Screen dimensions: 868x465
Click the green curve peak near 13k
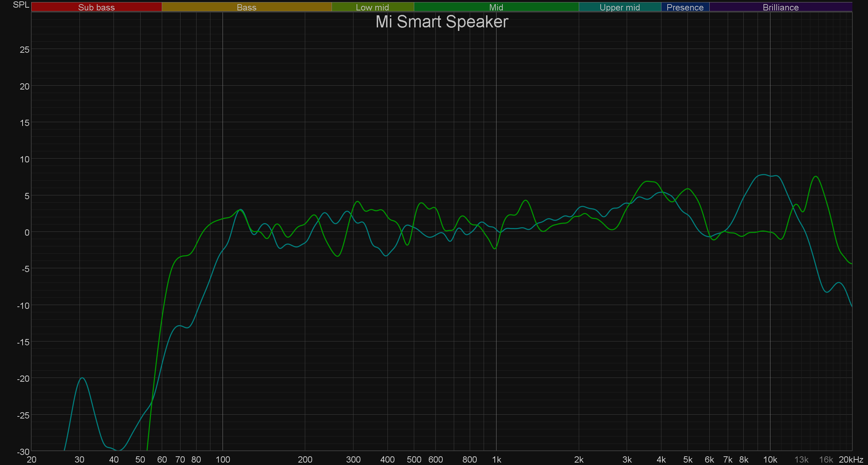(x=816, y=177)
